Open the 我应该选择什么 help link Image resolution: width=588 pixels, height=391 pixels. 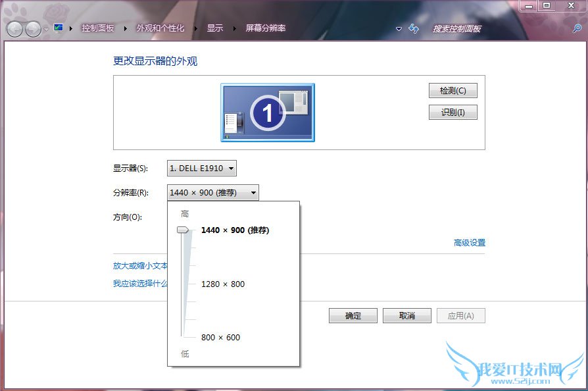click(140, 283)
